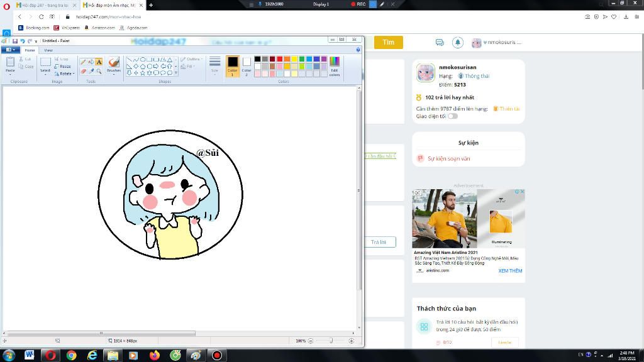Click the Brushes tool icon
The height and width of the screenshot is (362, 644).
coord(114,62)
